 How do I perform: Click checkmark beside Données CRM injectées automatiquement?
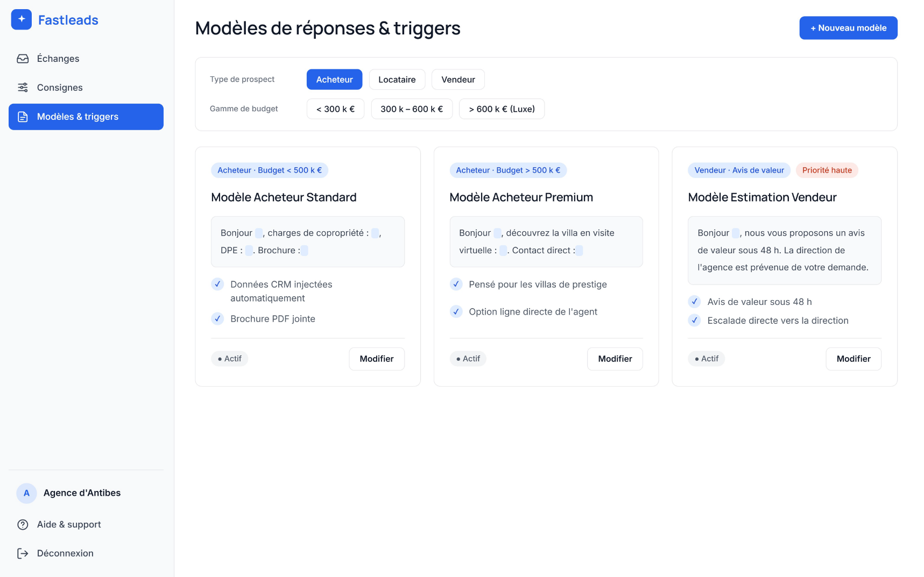click(x=217, y=284)
